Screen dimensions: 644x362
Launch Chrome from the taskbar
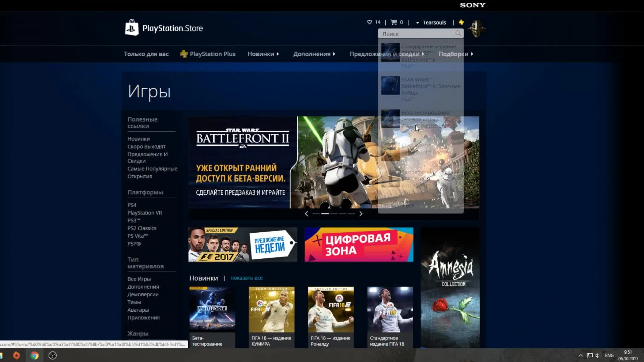click(35, 355)
